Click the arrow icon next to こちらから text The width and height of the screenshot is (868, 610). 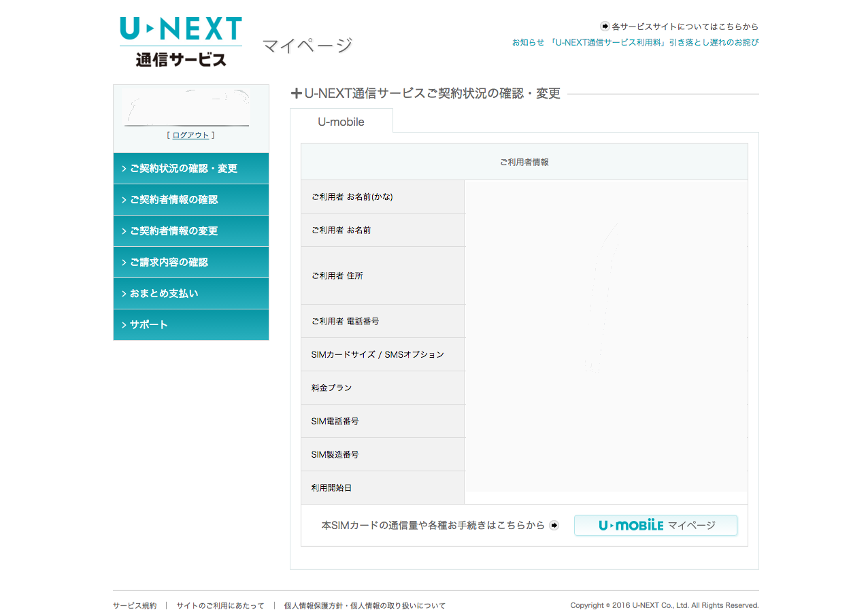tap(554, 525)
